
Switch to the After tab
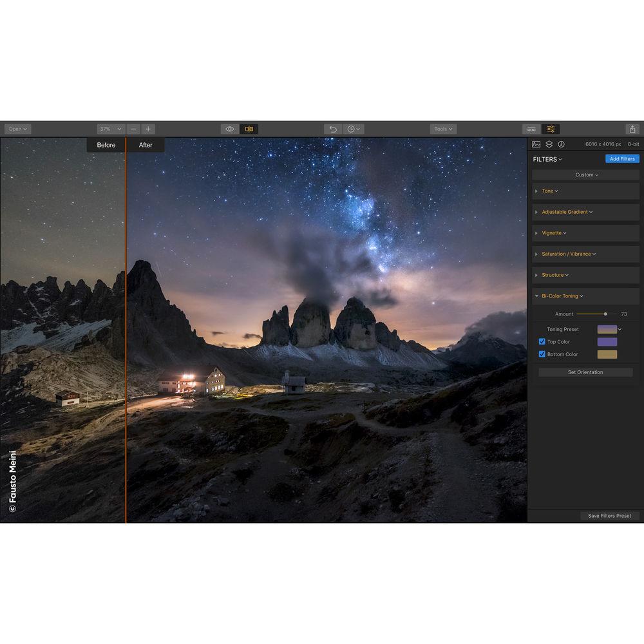145,145
